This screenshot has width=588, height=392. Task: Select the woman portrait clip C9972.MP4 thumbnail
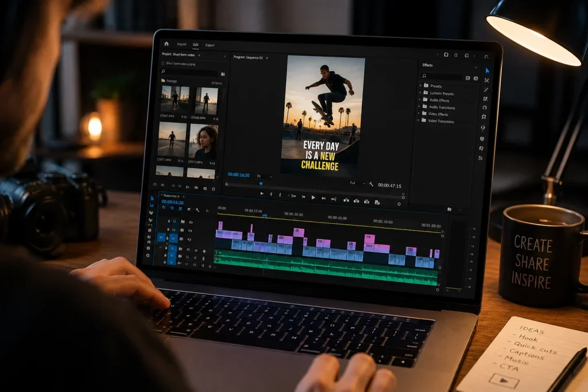(203, 142)
